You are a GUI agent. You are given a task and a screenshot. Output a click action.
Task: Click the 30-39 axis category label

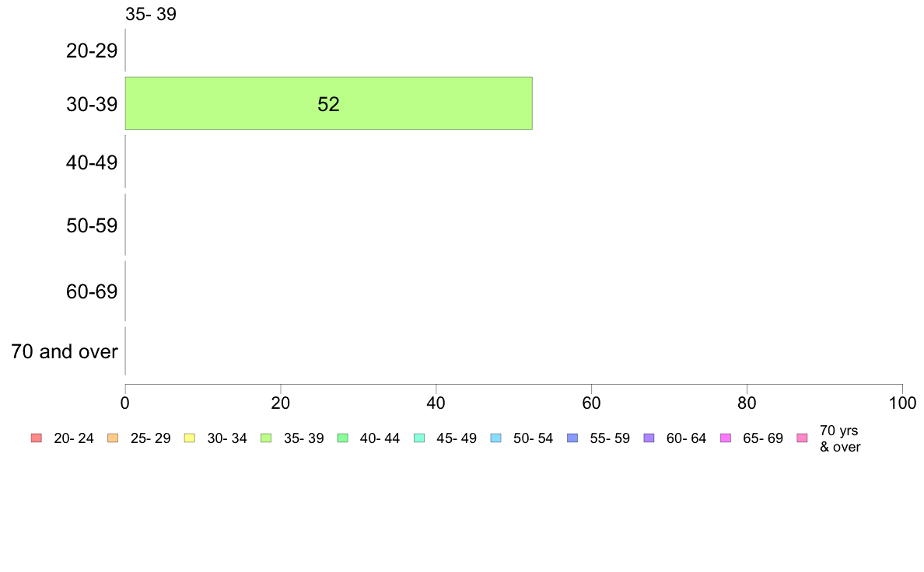92,104
